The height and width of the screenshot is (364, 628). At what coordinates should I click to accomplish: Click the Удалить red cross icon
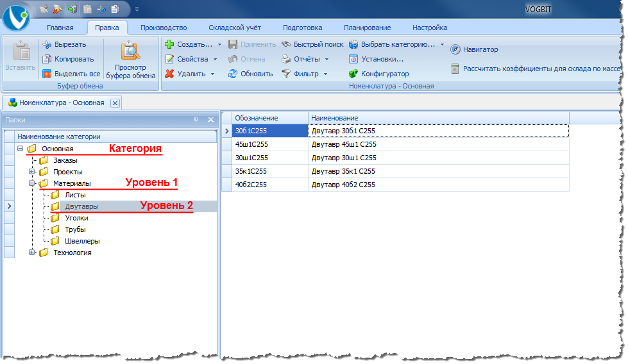click(x=169, y=74)
